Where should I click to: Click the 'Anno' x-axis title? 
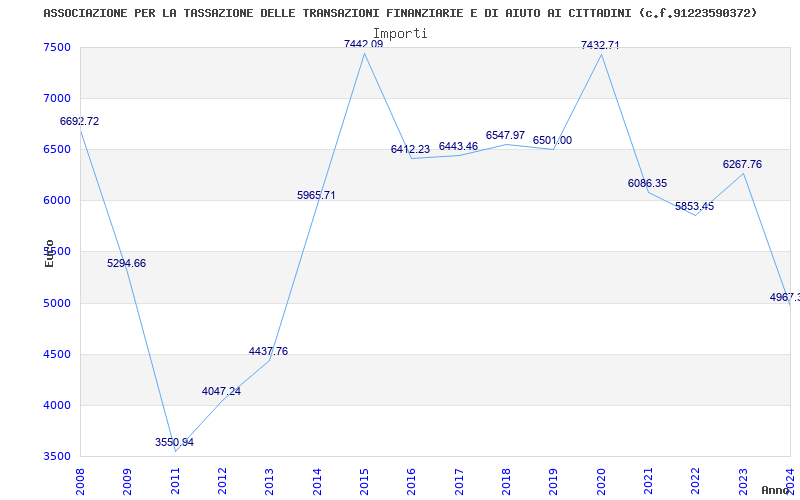click(776, 490)
